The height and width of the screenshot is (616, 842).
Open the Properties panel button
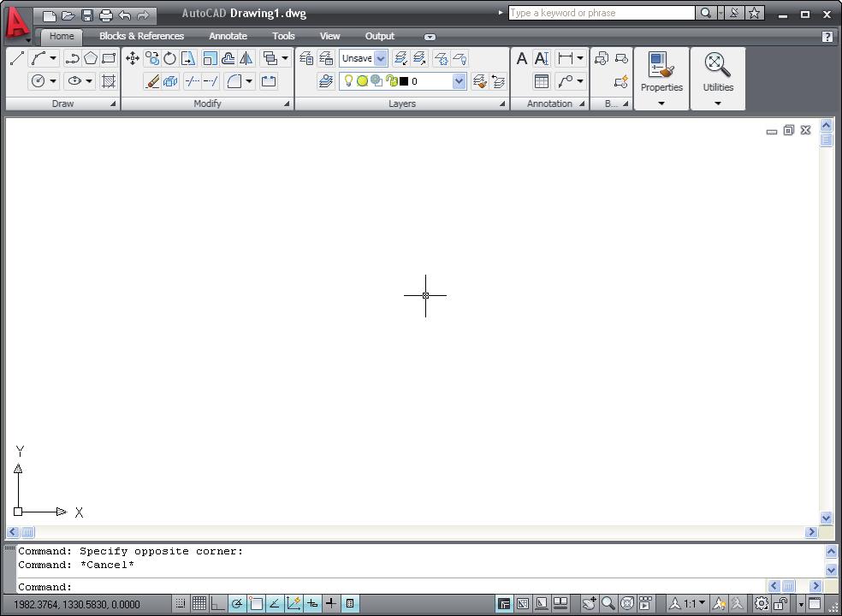(661, 79)
